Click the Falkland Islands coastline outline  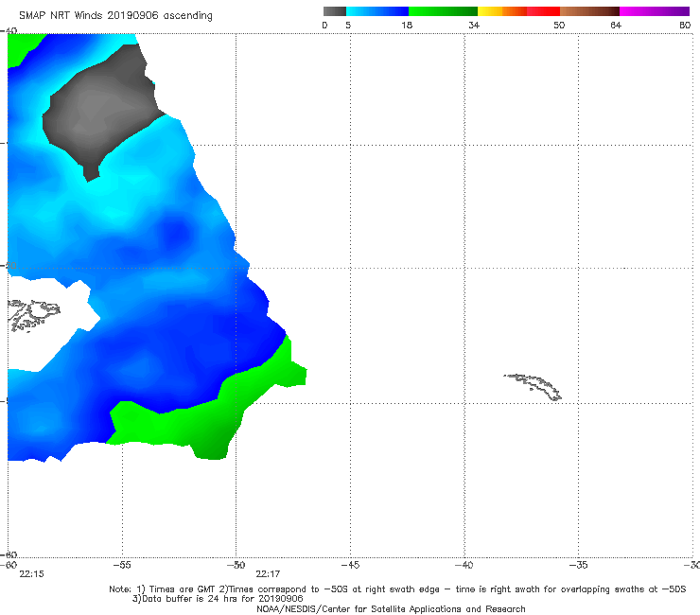[33, 315]
